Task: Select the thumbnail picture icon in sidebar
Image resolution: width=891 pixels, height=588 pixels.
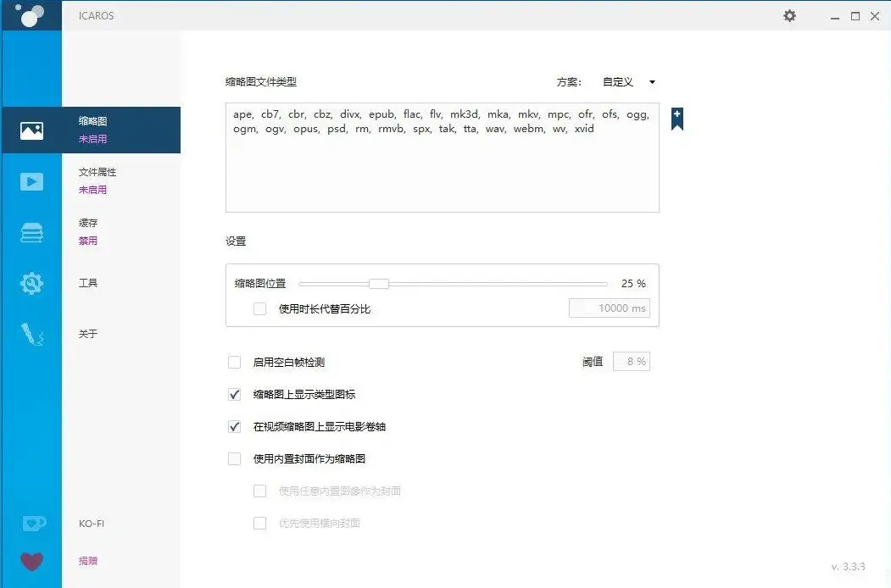Action: click(31, 130)
